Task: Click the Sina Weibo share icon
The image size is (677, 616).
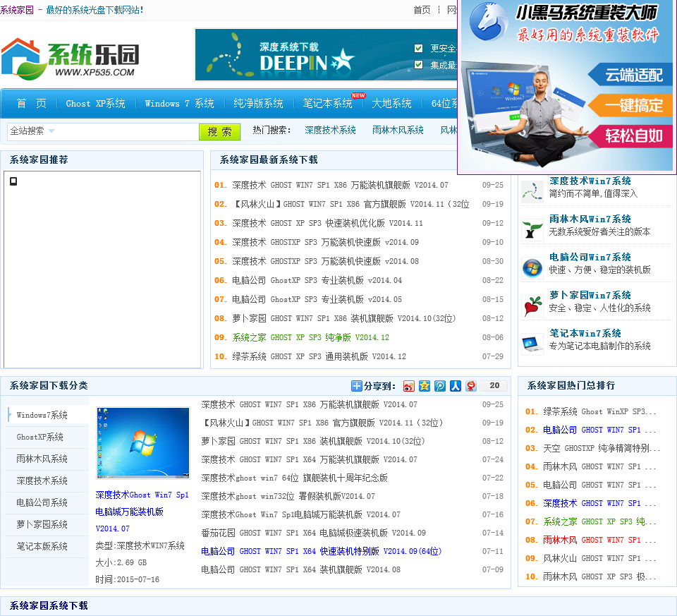Action: pos(408,386)
